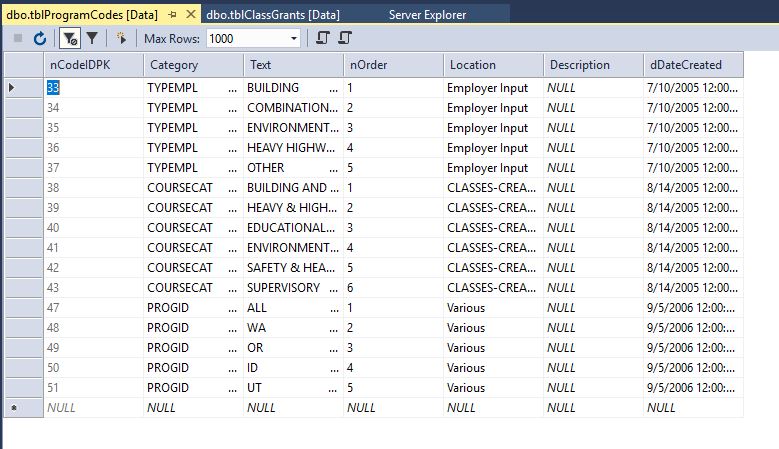Click the Refresh data icon in toolbar
Image resolution: width=779 pixels, height=449 pixels.
click(40, 38)
